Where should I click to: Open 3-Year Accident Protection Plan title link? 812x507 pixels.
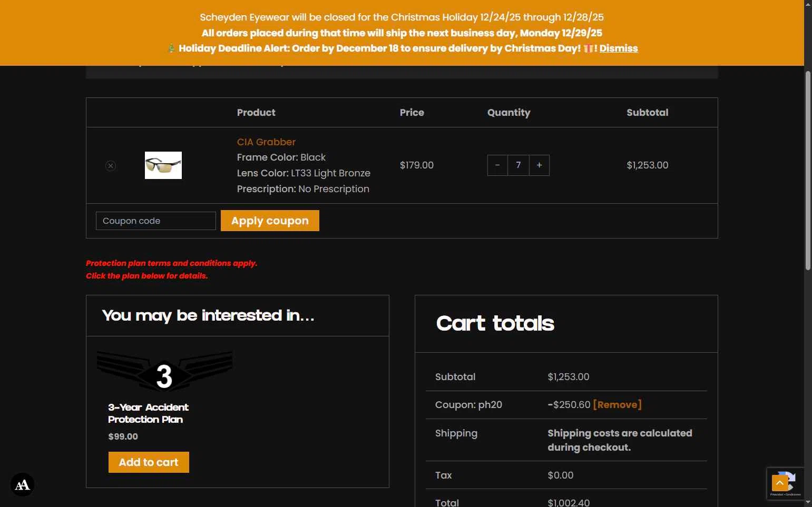coord(148,413)
